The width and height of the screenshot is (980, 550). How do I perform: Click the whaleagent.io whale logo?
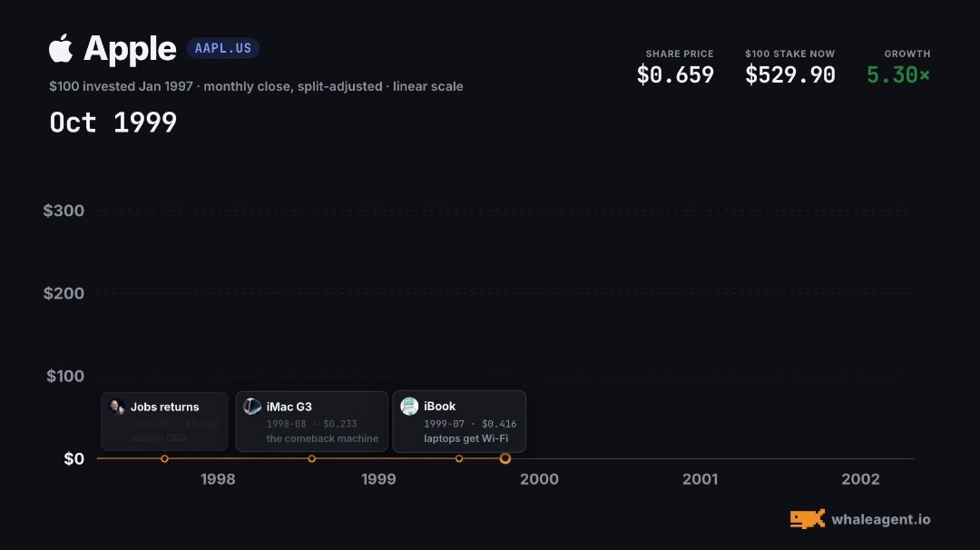click(x=808, y=519)
